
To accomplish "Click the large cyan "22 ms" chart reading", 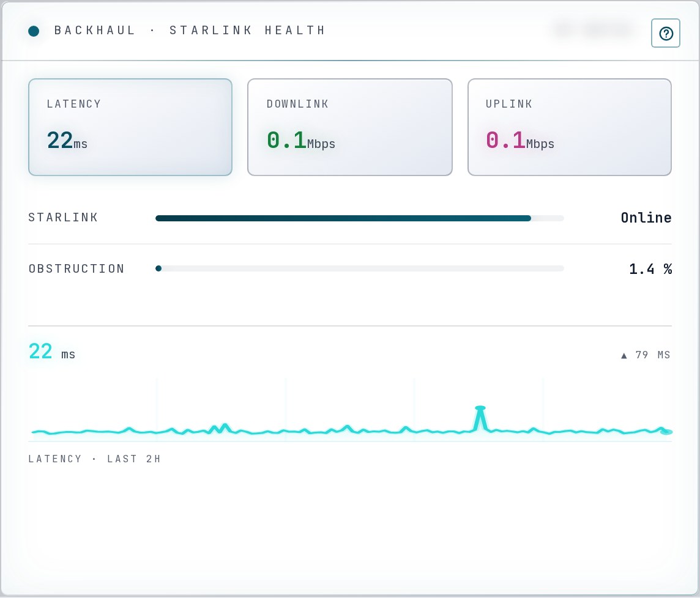I will tap(52, 352).
